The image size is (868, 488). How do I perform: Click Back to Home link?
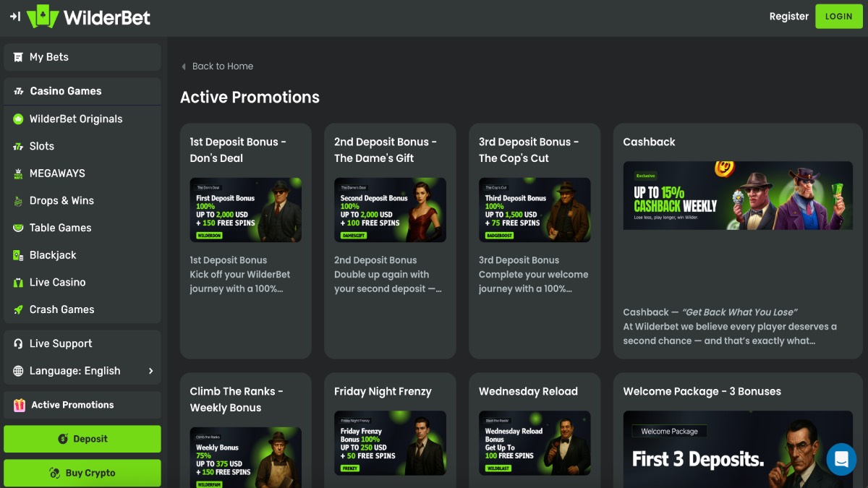point(222,67)
